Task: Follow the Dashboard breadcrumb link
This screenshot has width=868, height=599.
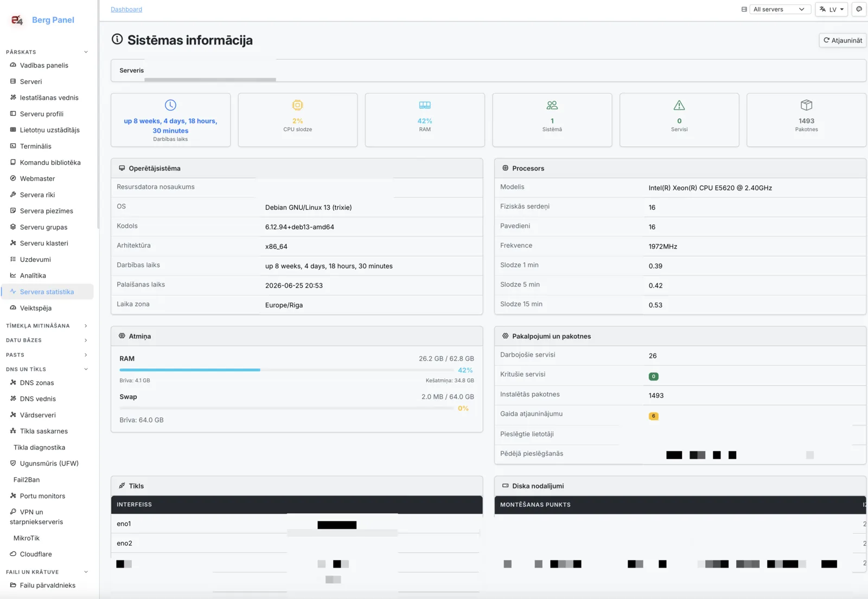Action: click(126, 9)
